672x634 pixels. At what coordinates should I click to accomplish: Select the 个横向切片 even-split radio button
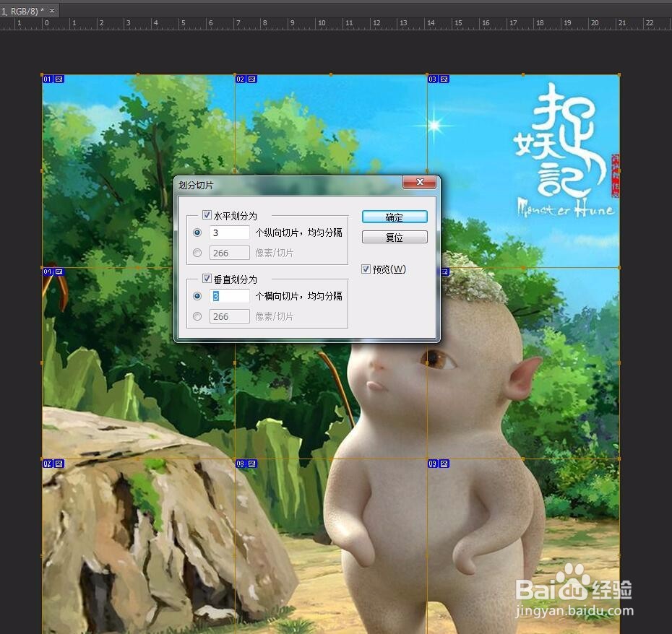point(197,296)
